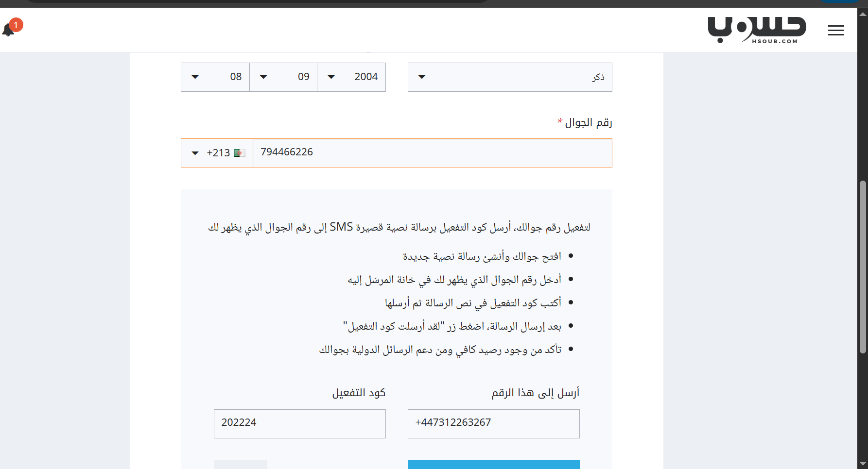The image size is (868, 469).
Task: Click the كود التفعيل label
Action: coord(359,393)
